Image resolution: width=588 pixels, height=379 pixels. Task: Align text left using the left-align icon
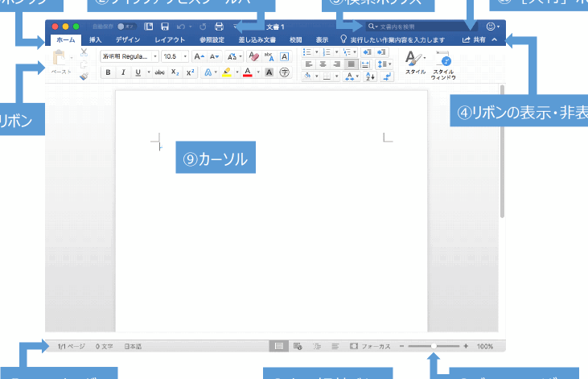[309, 64]
